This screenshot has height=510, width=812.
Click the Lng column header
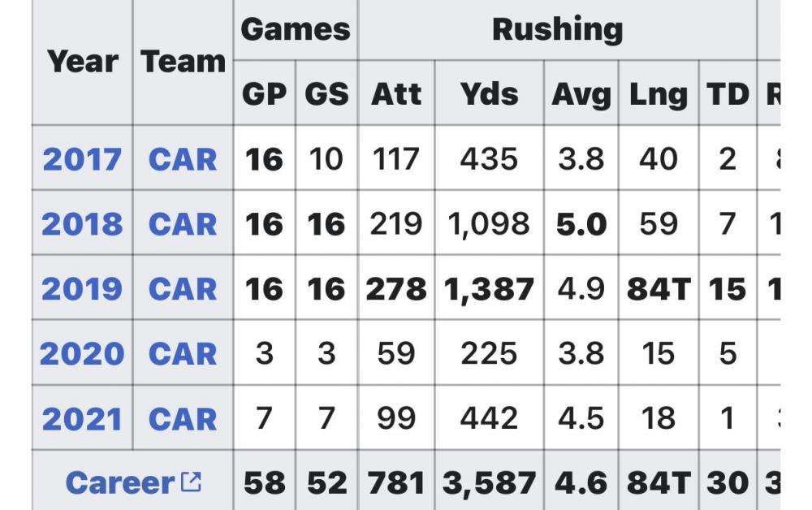(x=658, y=94)
